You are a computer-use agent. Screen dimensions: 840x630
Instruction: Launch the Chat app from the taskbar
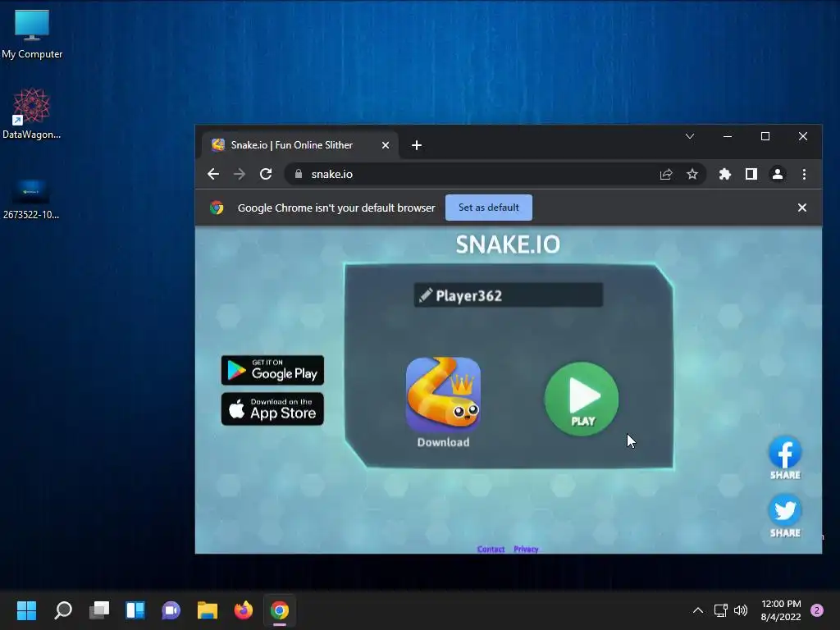click(171, 610)
